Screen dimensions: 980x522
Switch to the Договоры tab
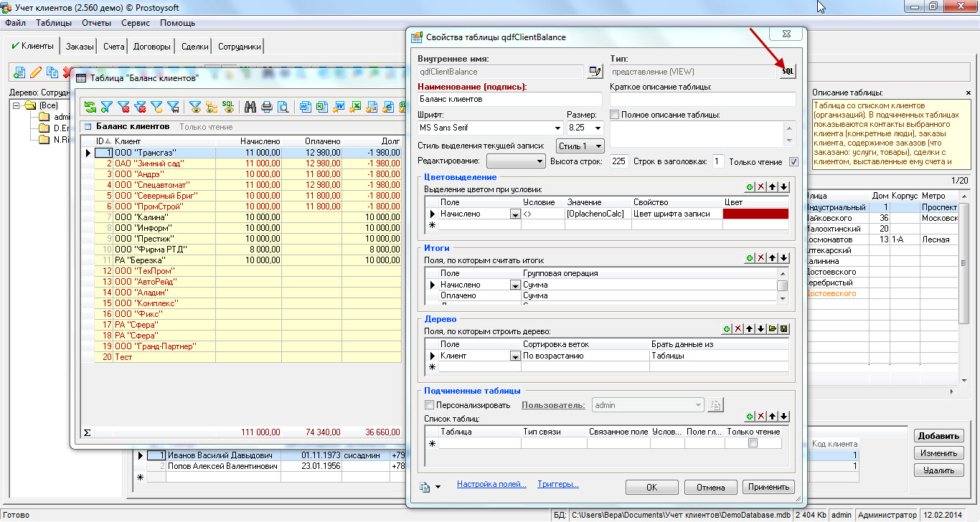point(152,47)
